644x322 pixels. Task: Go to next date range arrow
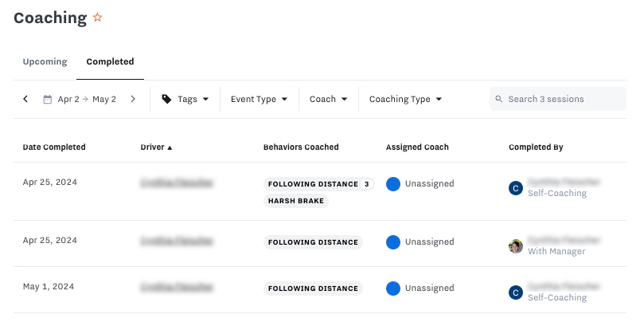coord(133,99)
